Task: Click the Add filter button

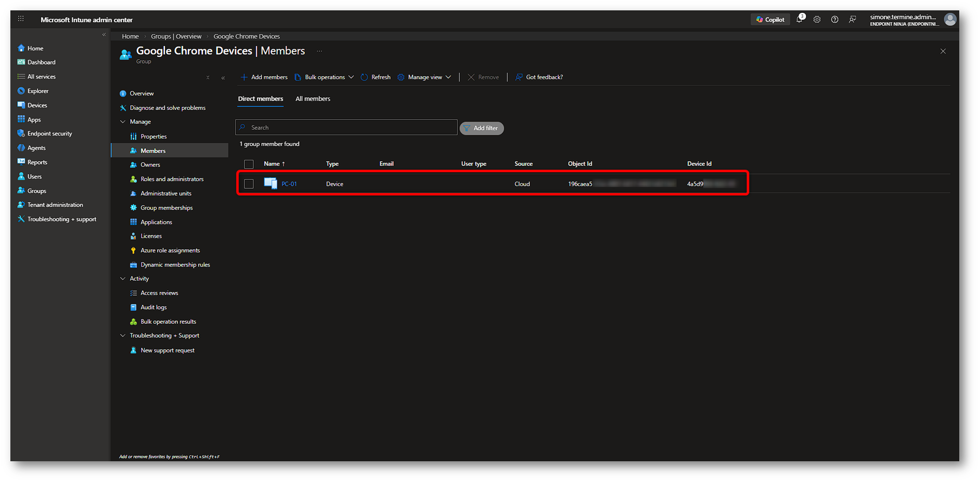Action: coord(482,128)
